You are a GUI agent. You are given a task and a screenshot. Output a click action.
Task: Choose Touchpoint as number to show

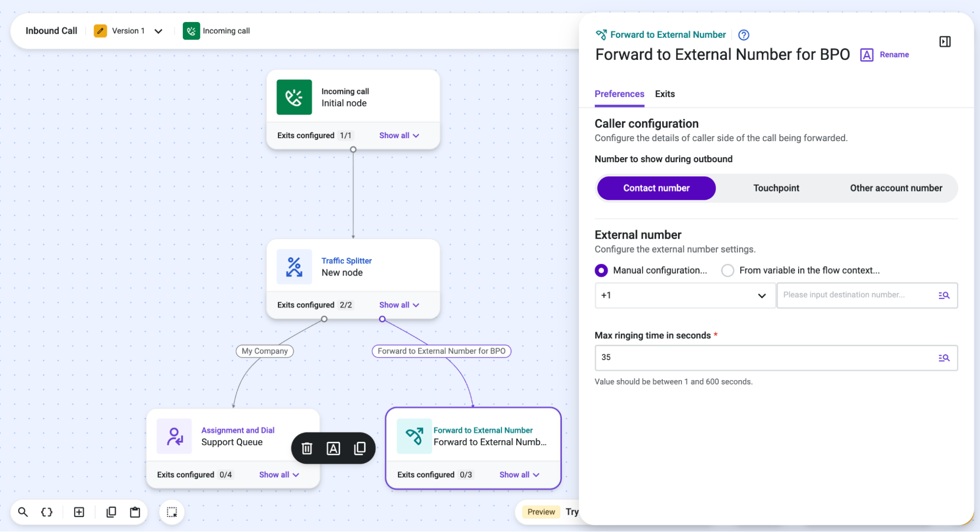[776, 188]
